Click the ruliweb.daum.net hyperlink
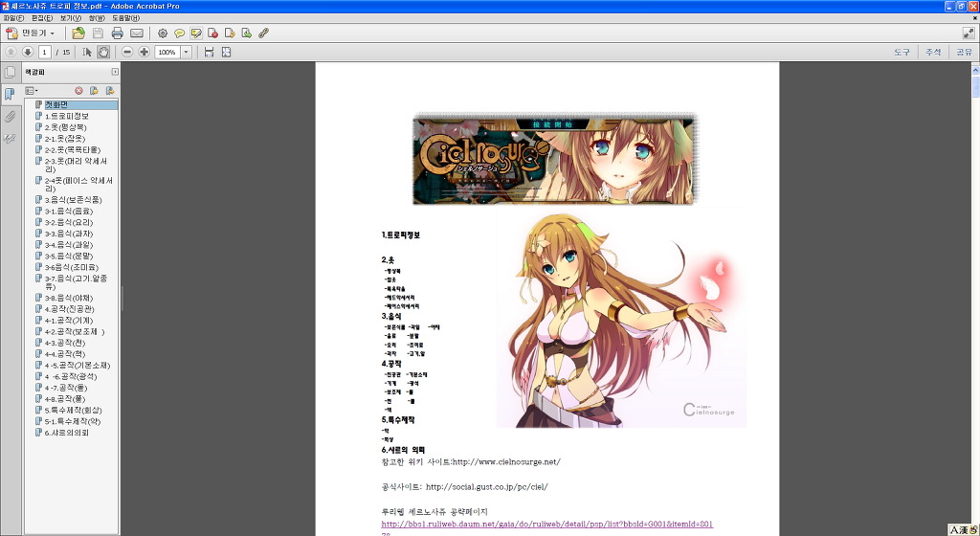Image resolution: width=980 pixels, height=536 pixels. pyautogui.click(x=546, y=524)
